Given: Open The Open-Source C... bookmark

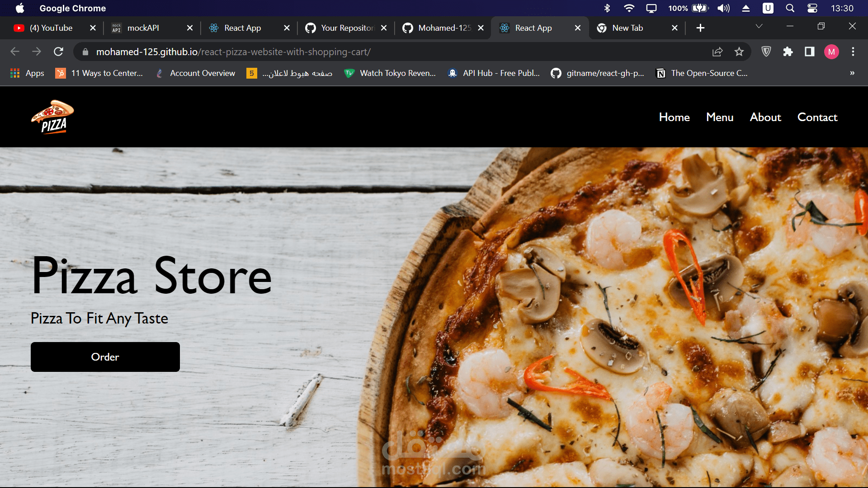Looking at the screenshot, I should 702,73.
